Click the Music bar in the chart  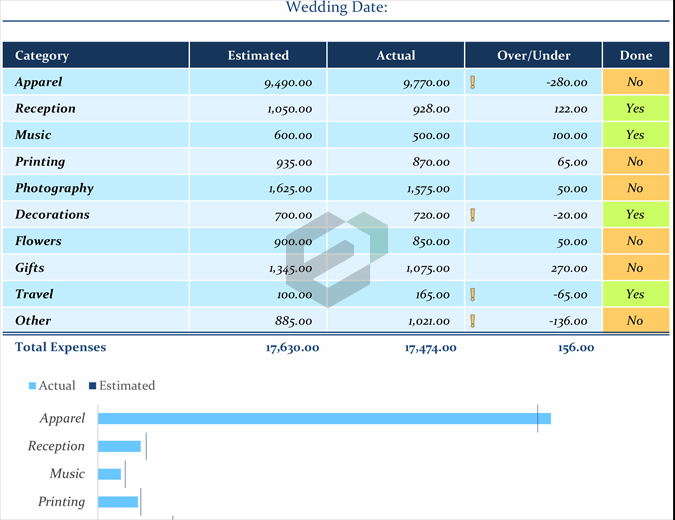point(109,474)
